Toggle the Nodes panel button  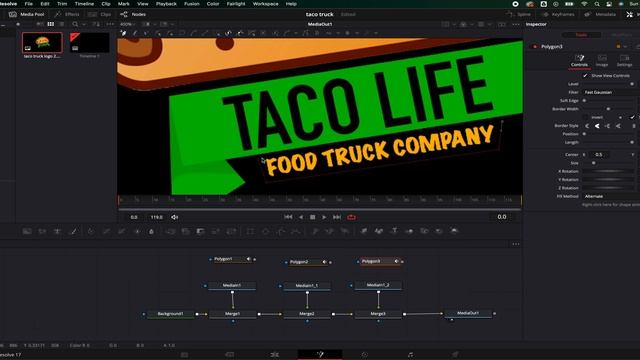[x=133, y=14]
